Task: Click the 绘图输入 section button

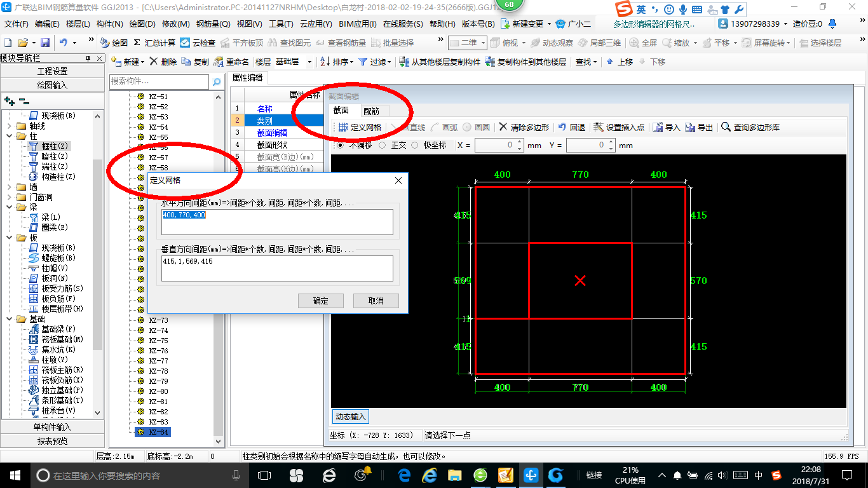Action: coord(52,85)
